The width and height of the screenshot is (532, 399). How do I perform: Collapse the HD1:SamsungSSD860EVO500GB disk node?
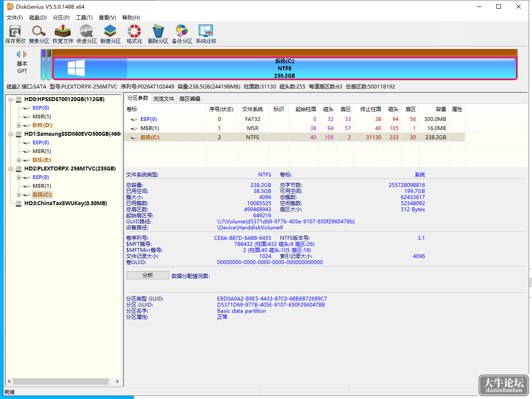point(10,134)
